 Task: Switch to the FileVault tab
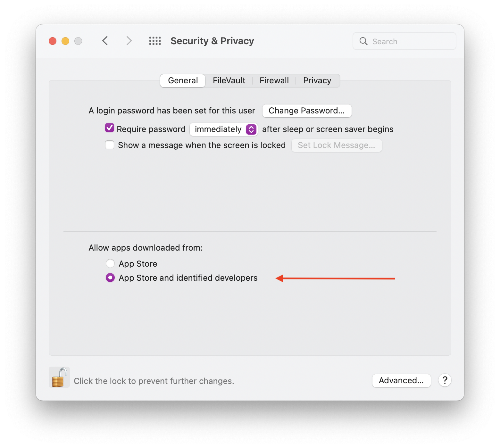(229, 80)
